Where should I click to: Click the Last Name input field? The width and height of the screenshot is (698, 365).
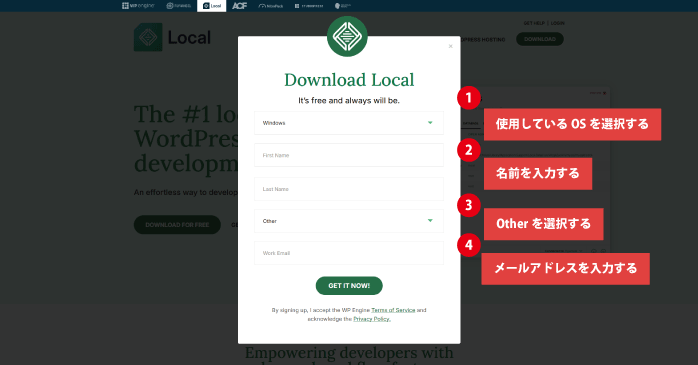(349, 189)
